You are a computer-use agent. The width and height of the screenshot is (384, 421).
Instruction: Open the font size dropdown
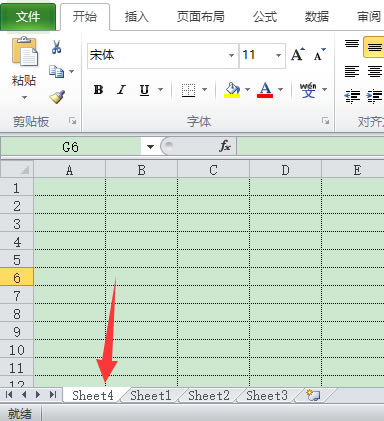278,55
